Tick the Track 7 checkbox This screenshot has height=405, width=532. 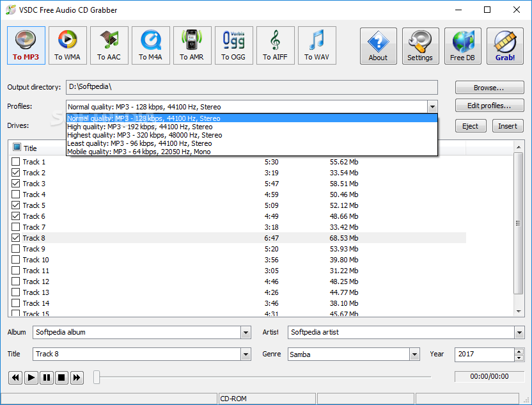15,226
